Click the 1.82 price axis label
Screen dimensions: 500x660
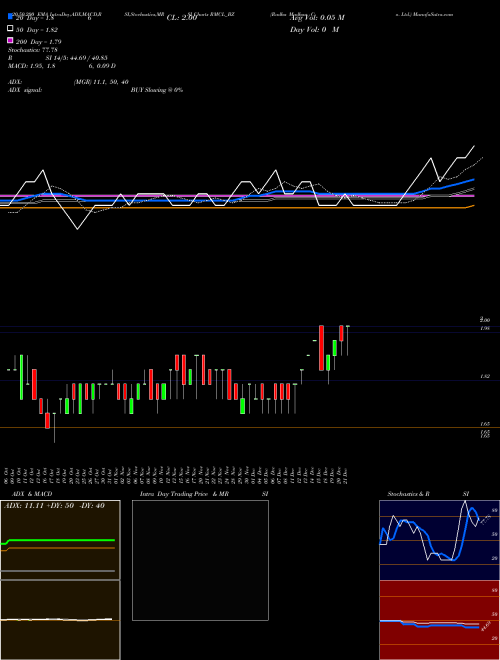[x=484, y=377]
